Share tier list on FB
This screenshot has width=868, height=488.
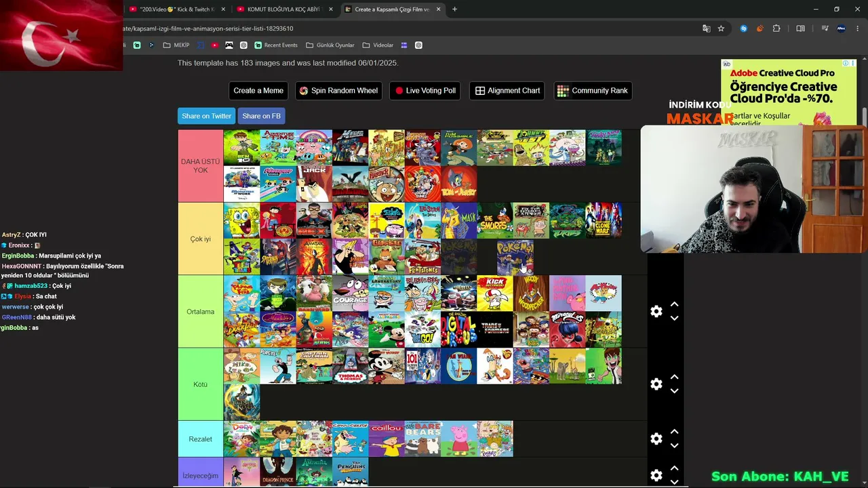261,116
